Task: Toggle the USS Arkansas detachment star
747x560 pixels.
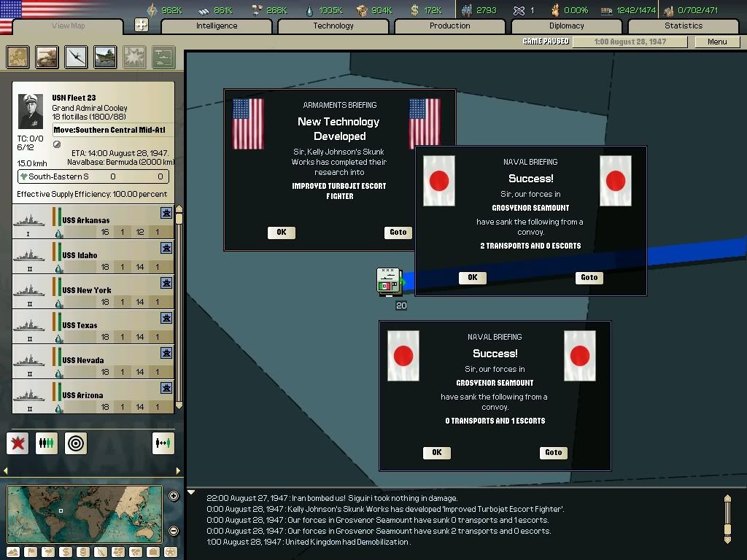Action: click(167, 213)
